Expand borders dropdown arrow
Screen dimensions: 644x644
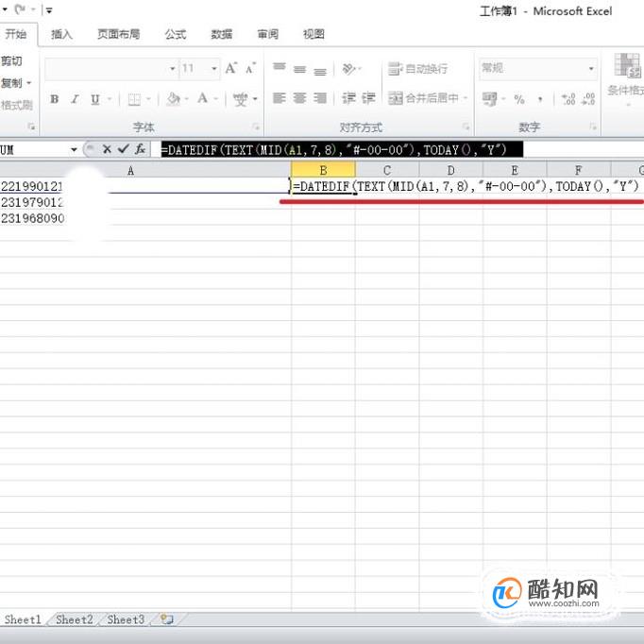(148, 99)
